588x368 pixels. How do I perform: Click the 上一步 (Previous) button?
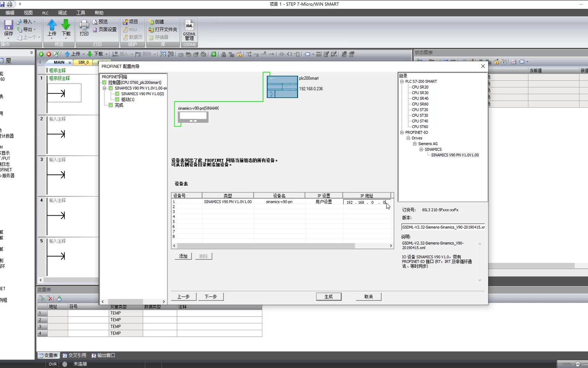(x=183, y=297)
